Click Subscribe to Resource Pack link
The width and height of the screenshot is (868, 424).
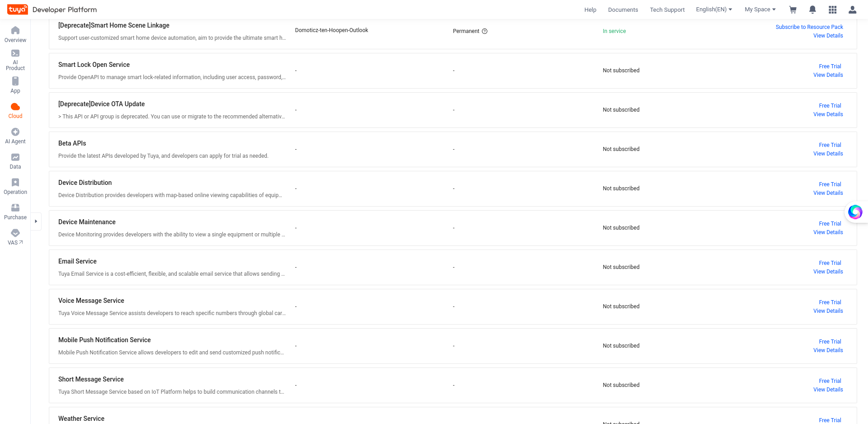pyautogui.click(x=809, y=27)
